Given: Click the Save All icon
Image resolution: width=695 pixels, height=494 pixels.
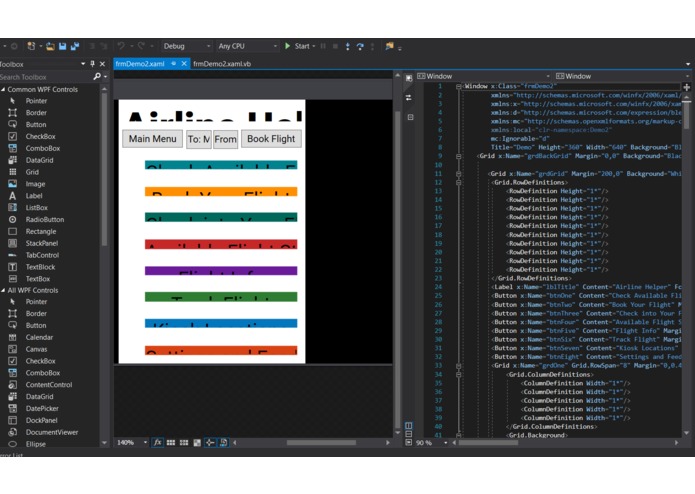Looking at the screenshot, I should click(75, 46).
